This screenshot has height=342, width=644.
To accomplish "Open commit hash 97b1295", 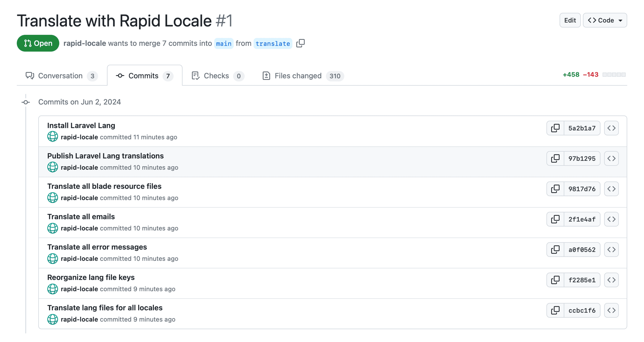I will (x=582, y=158).
